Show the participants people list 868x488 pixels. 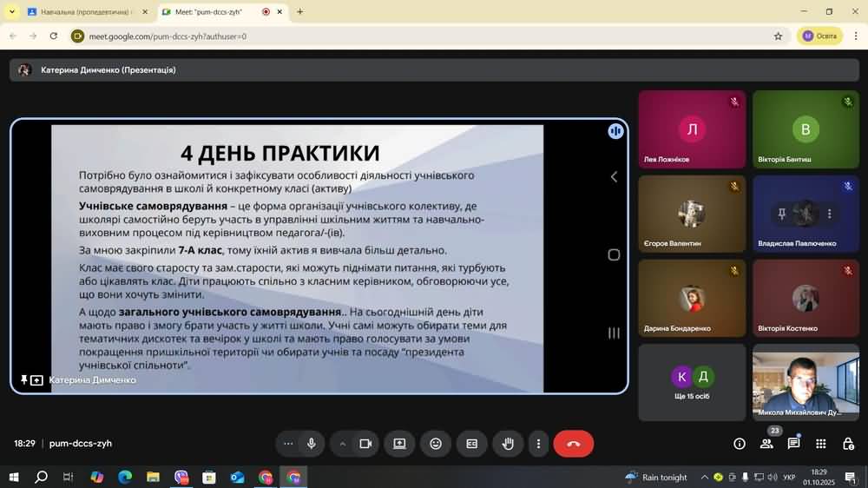(x=766, y=444)
